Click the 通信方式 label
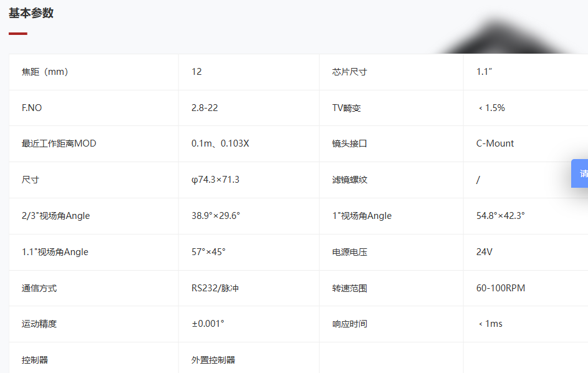588x373 pixels. click(39, 288)
